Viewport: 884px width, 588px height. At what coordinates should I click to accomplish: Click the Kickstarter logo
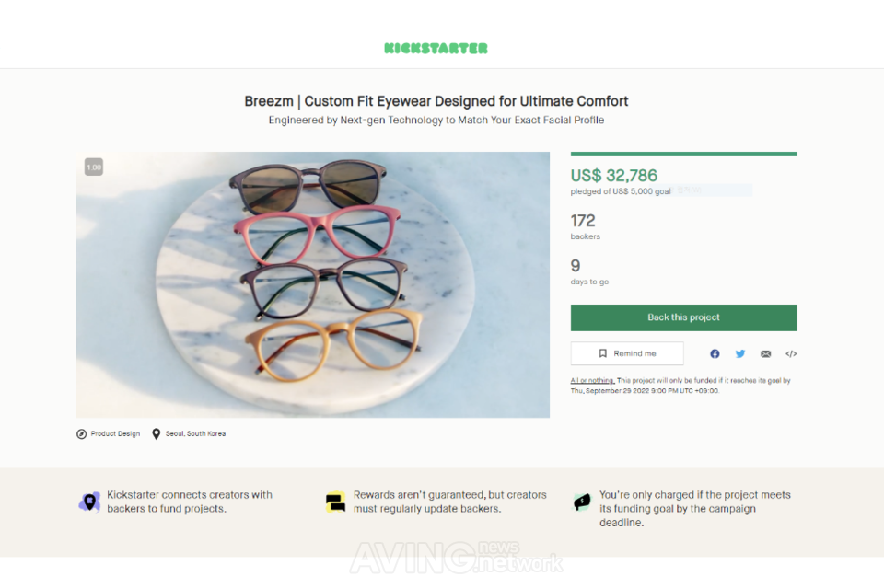point(436,48)
